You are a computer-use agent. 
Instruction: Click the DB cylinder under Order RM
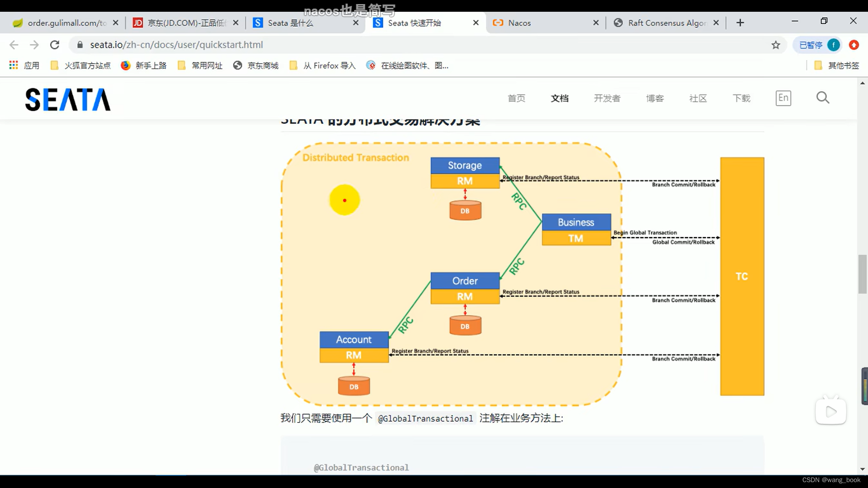(465, 326)
